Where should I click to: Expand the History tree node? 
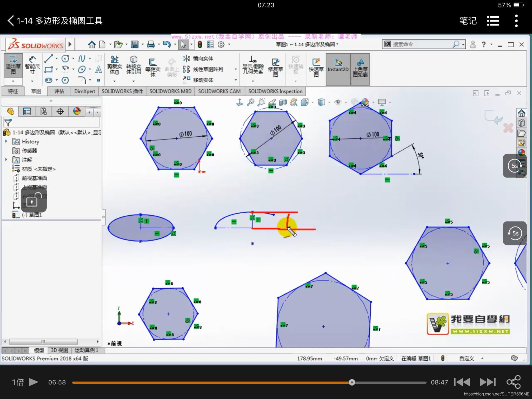6,141
